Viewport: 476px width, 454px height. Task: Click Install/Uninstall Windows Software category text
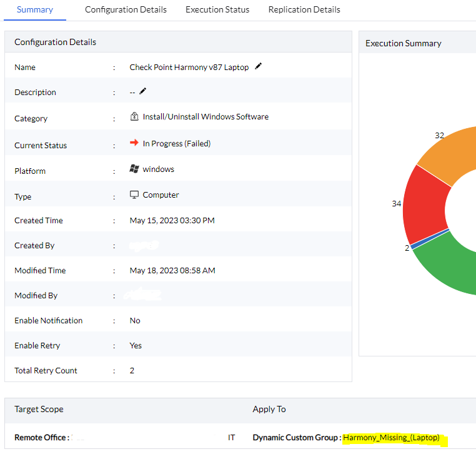tap(206, 117)
